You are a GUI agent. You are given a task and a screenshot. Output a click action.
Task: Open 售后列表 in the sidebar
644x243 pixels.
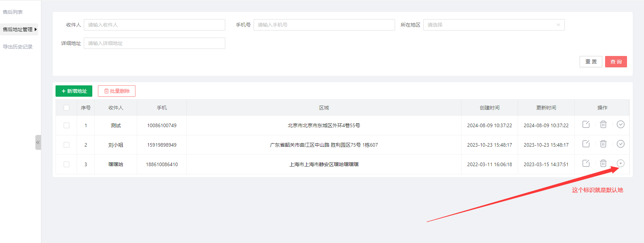13,12
